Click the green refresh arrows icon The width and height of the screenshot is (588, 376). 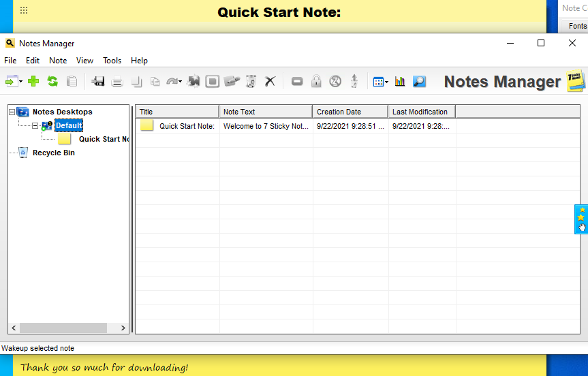(52, 82)
